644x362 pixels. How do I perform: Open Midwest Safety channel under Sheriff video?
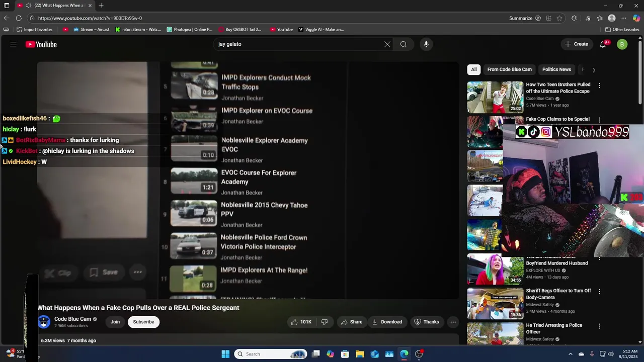[x=540, y=305]
